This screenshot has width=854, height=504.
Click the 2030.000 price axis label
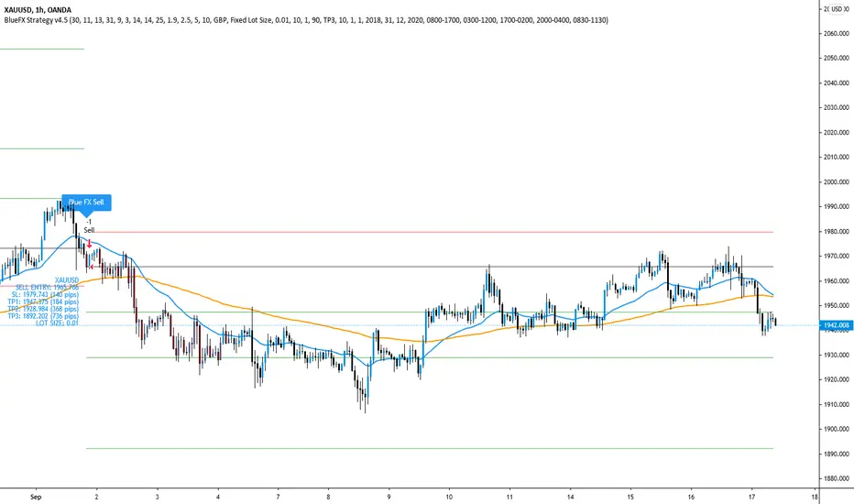tap(837, 108)
